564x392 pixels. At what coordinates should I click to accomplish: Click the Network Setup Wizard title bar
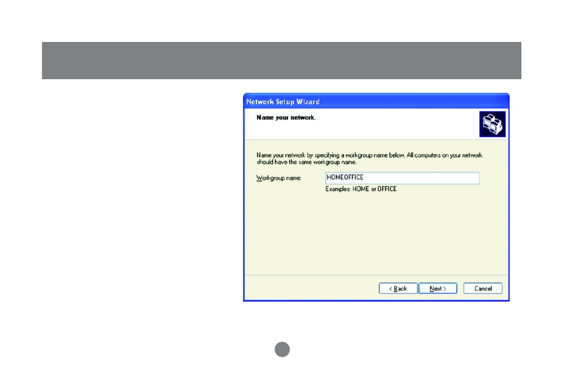coord(376,101)
